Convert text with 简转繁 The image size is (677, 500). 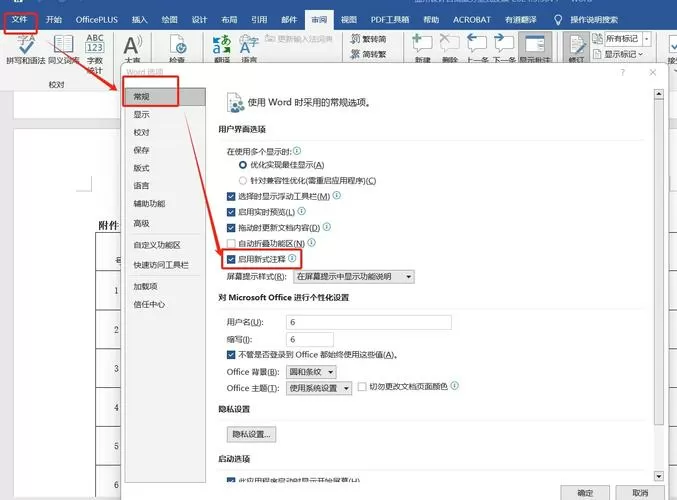368,54
